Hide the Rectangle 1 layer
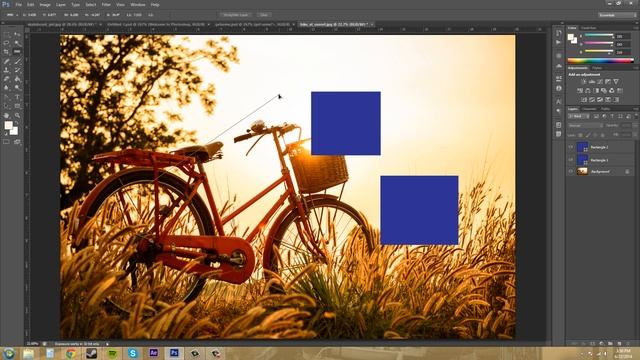Viewport: 640px width, 360px height. click(571, 160)
